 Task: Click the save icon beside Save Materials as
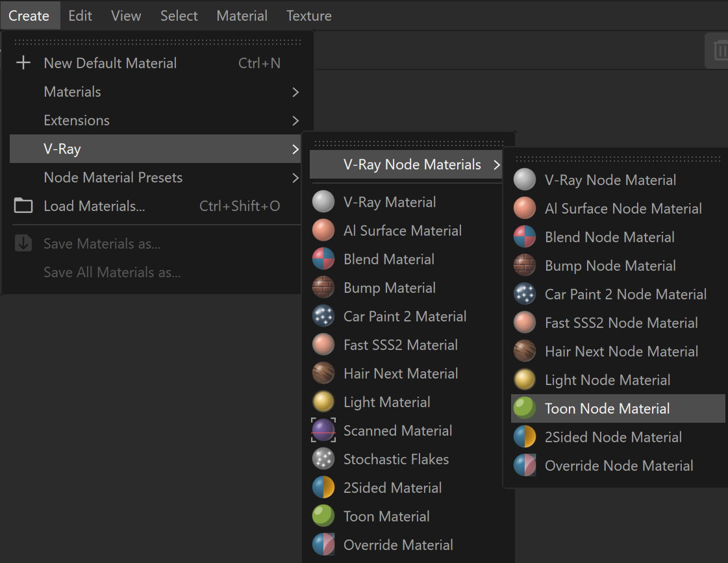pyautogui.click(x=23, y=244)
